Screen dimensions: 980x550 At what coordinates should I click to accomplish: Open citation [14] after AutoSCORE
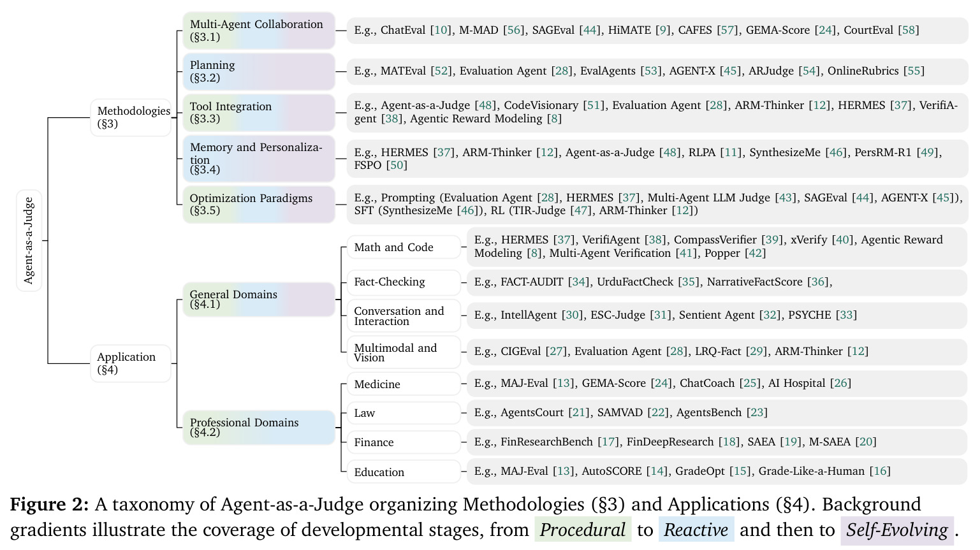point(656,471)
